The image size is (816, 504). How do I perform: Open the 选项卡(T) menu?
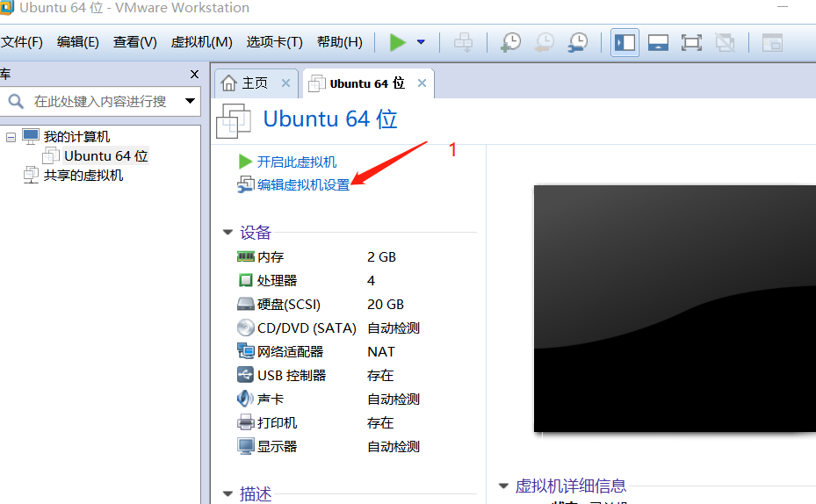pos(274,42)
